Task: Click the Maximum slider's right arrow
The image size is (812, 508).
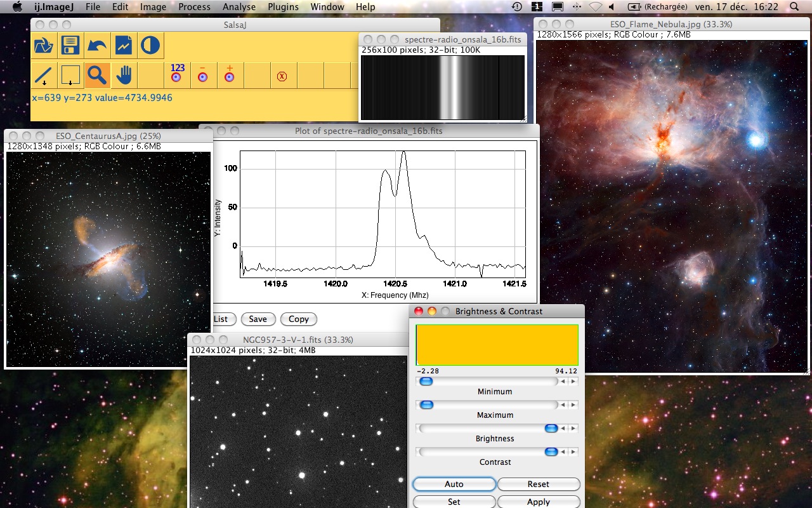Action: [x=573, y=405]
